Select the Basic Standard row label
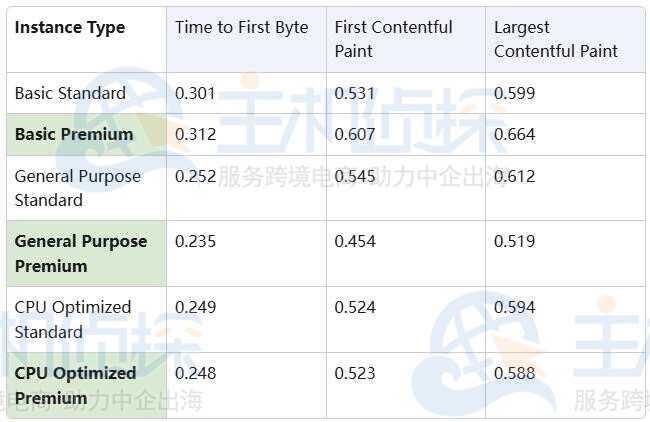Screen dimensions: 650x422 70,93
